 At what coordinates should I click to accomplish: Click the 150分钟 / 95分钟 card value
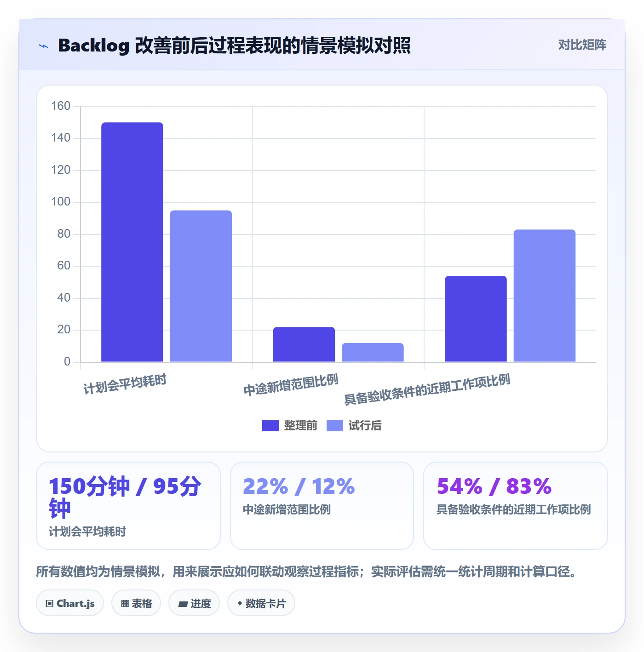125,498
